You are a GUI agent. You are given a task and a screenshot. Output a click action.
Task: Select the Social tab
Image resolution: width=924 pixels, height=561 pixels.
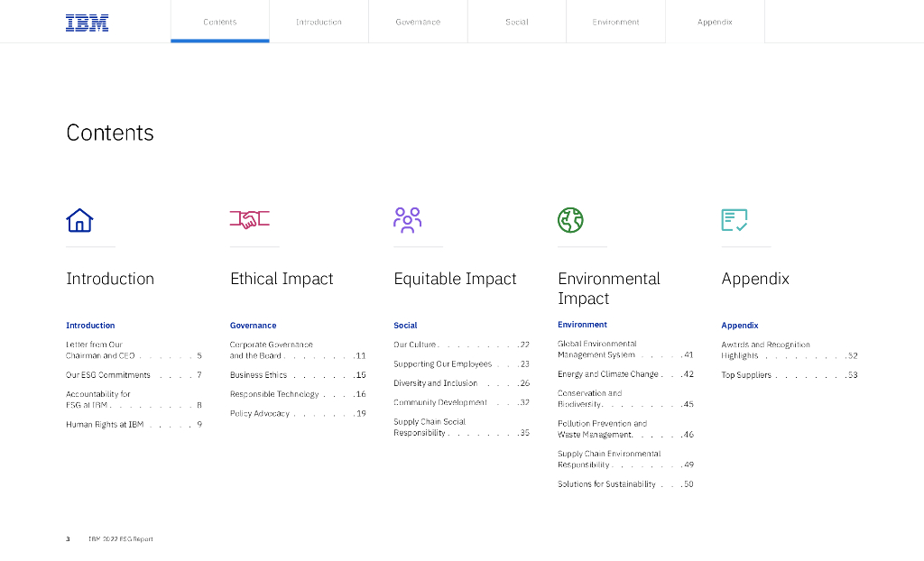[x=517, y=22]
